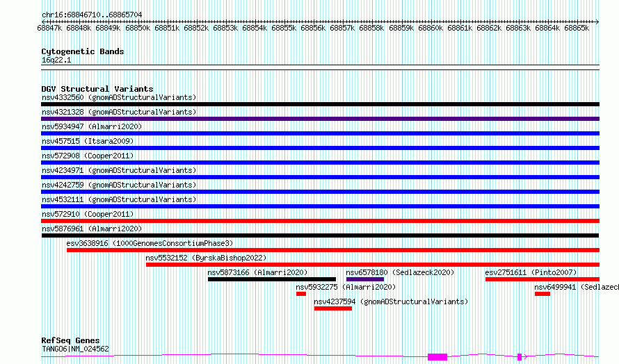Open the nsv4532111 gnomAD variant label

pos(119,199)
